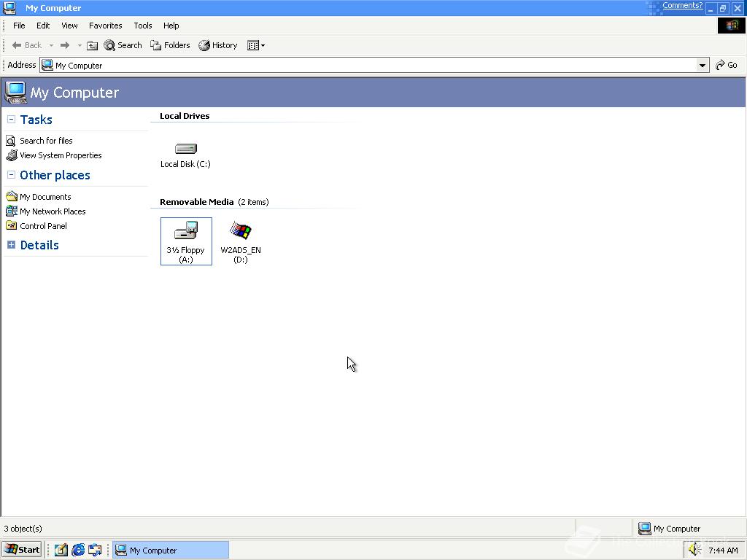Click the Search for files magnifier icon
Image resolution: width=747 pixels, height=560 pixels.
coord(11,141)
